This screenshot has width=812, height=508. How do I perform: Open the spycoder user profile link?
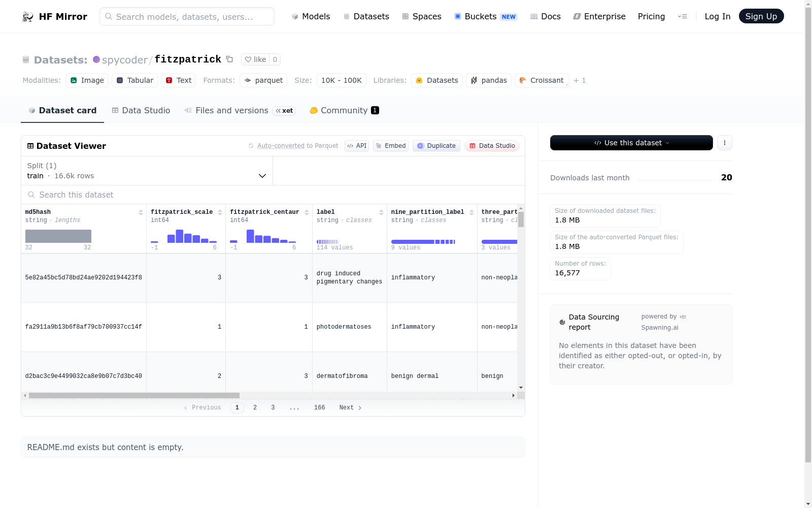point(125,60)
